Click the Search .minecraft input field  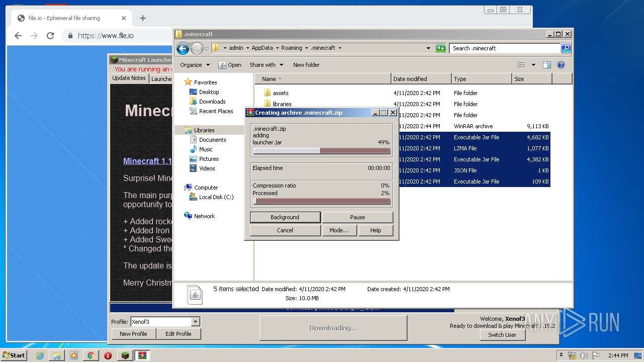coord(505,48)
